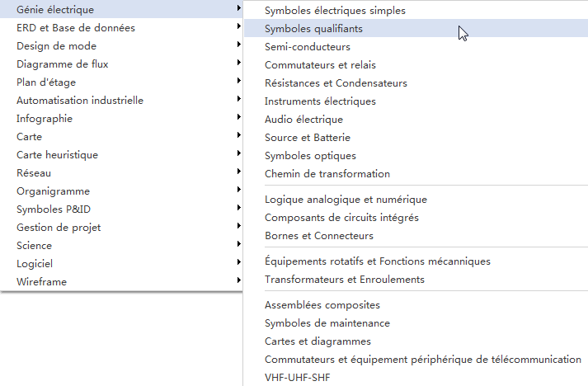Open Source et Batterie symbols
The width and height of the screenshot is (588, 386).
point(308,138)
